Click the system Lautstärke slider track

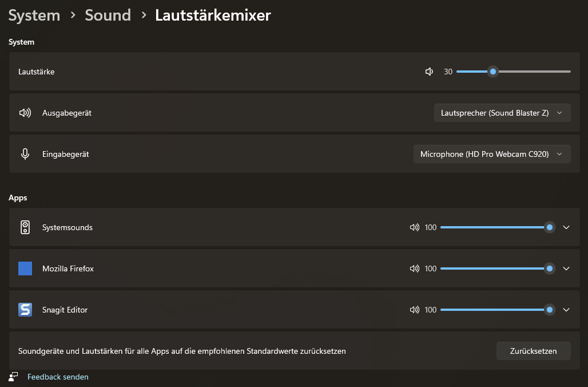(x=532, y=72)
